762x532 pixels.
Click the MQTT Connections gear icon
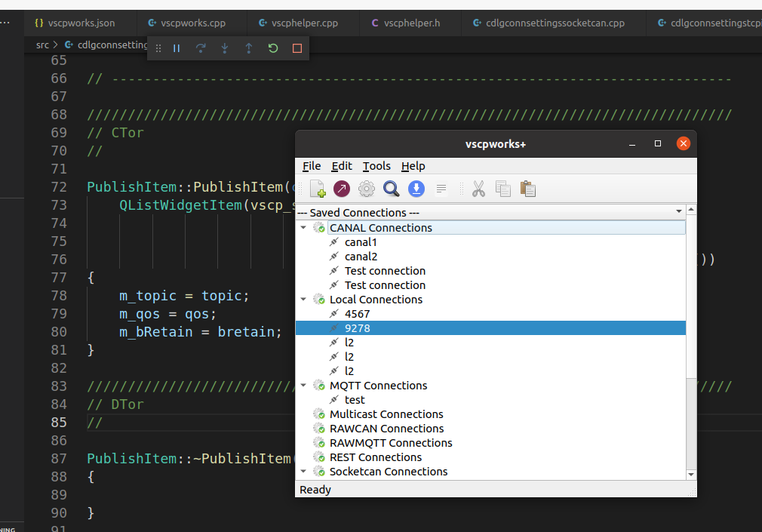(x=319, y=385)
